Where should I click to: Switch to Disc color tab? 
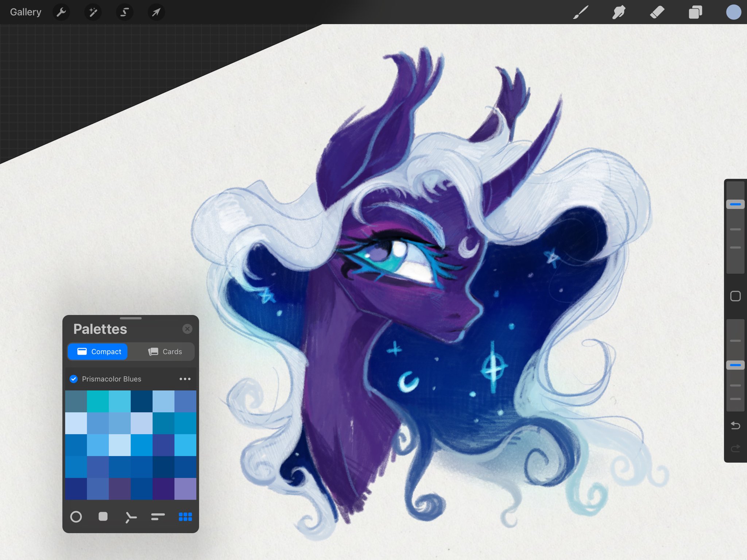click(76, 517)
